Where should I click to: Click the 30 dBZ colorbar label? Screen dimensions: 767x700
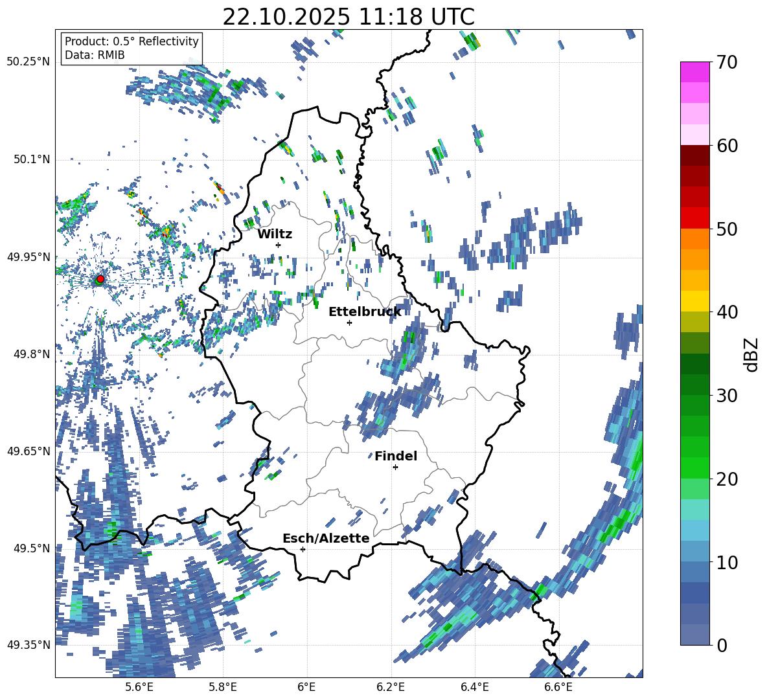coord(726,396)
